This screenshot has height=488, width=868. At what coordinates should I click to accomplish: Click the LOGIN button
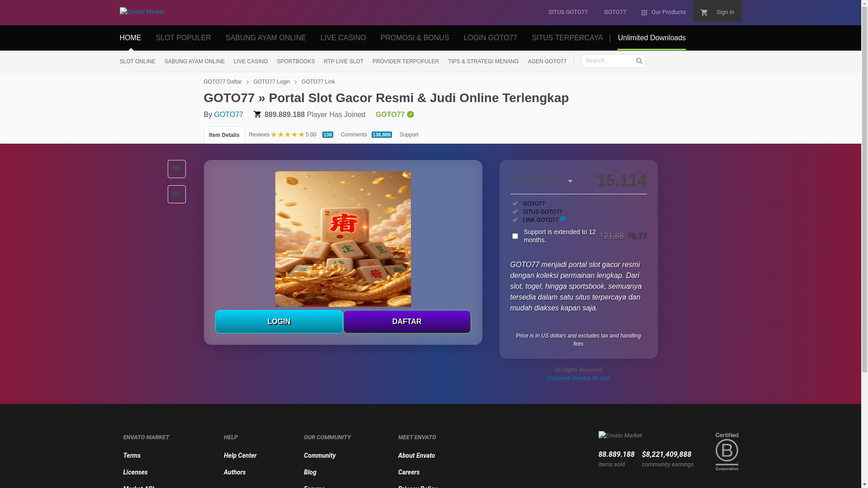(279, 322)
